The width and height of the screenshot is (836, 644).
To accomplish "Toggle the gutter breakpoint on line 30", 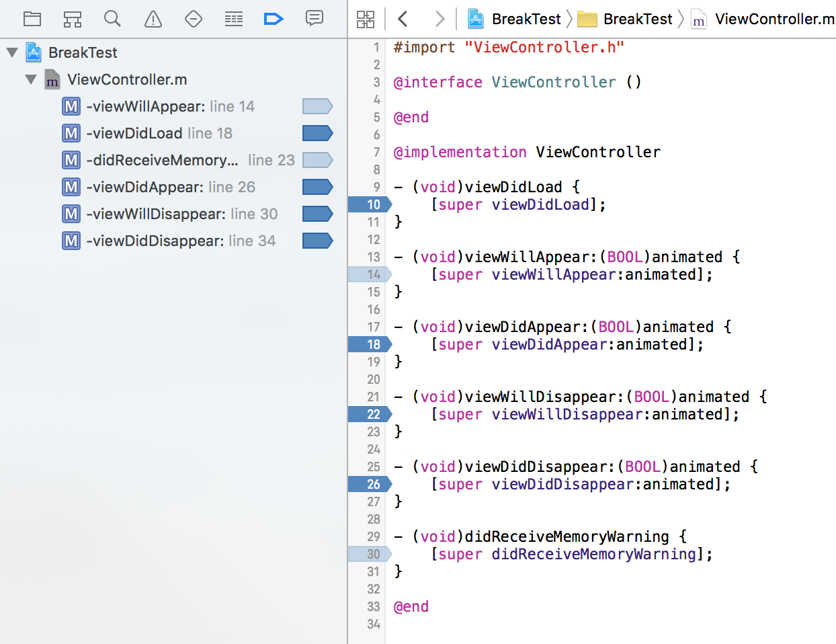I will pyautogui.click(x=370, y=554).
